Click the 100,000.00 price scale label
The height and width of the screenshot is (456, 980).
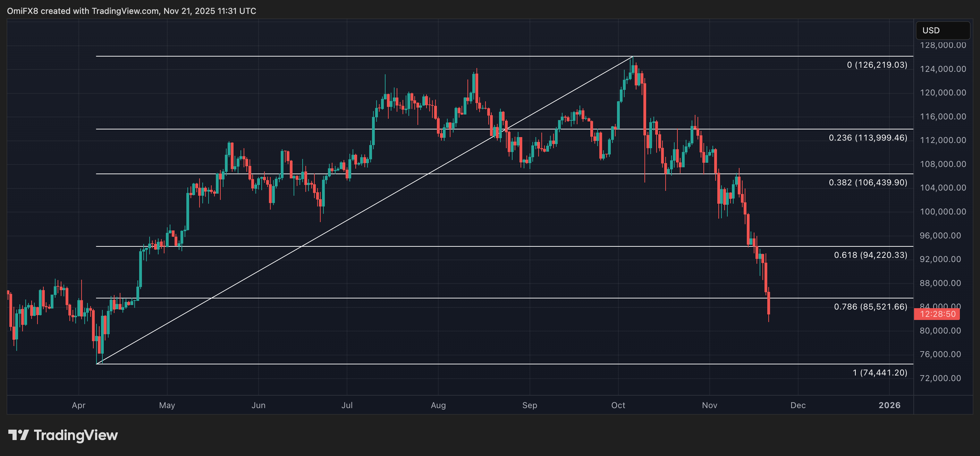(x=943, y=212)
